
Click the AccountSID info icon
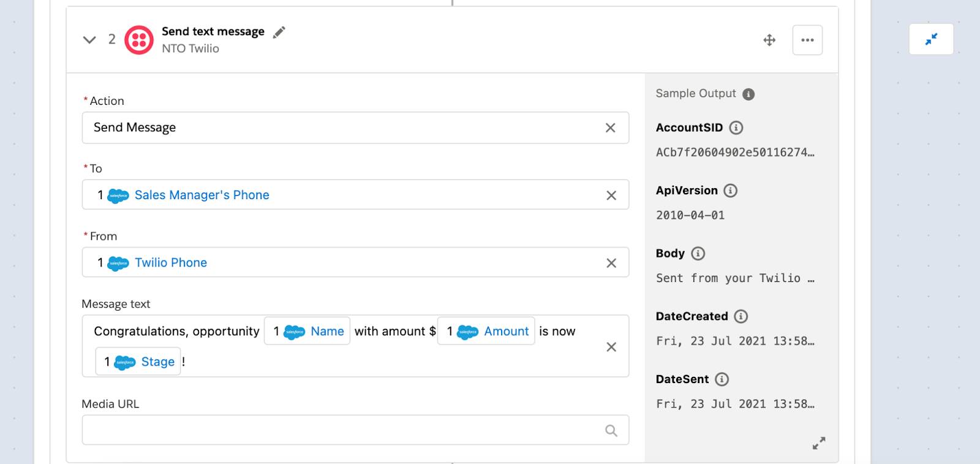736,127
